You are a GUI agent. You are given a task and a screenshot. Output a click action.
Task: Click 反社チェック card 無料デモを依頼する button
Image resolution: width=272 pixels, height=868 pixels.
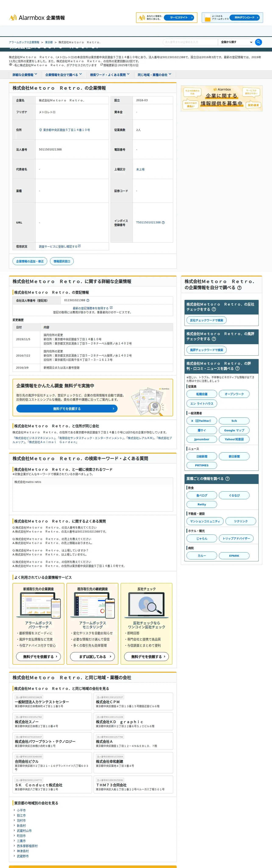click(146, 657)
